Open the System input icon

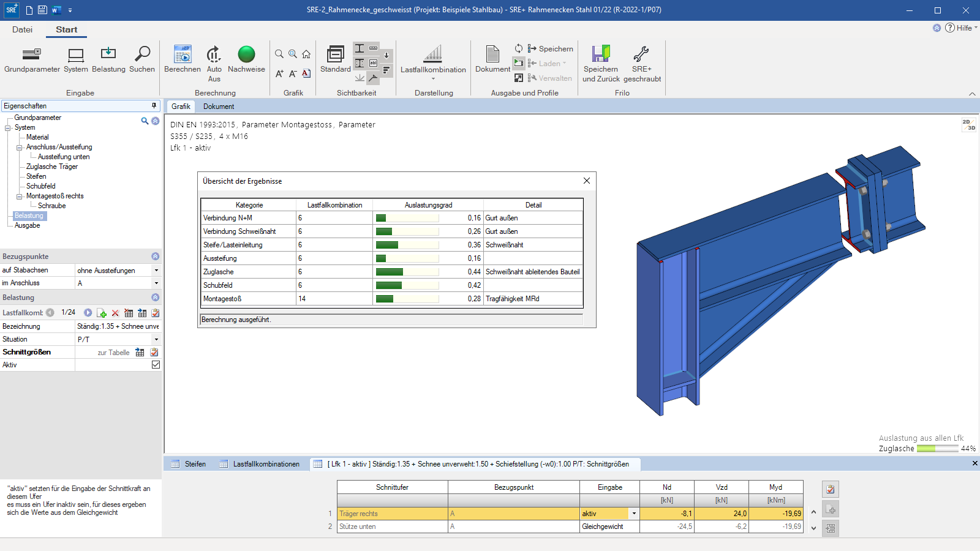click(x=76, y=60)
